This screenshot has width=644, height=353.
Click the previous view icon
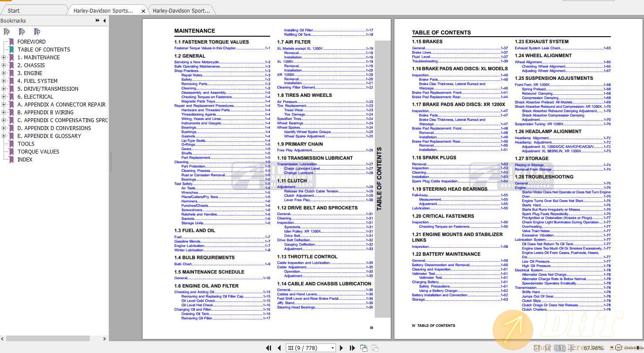coord(364,348)
